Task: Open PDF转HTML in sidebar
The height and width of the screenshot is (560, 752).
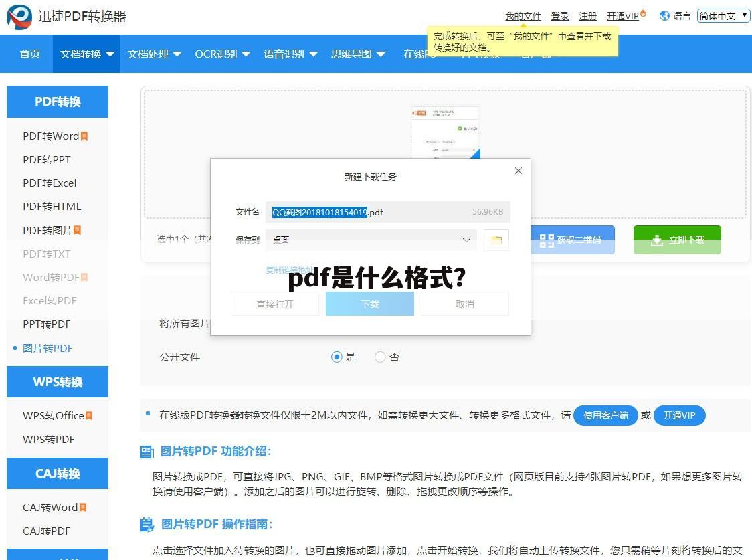Action: click(x=52, y=207)
